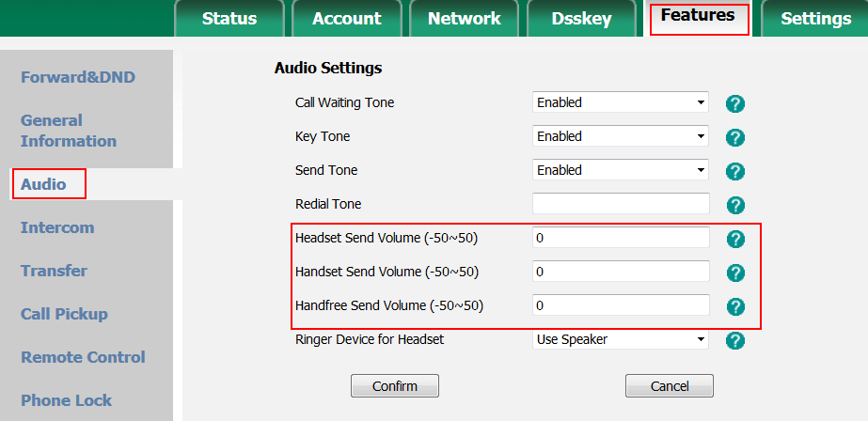Expand the Call Waiting Tone dropdown
Viewport: 868px width, 421px height.
(x=621, y=102)
